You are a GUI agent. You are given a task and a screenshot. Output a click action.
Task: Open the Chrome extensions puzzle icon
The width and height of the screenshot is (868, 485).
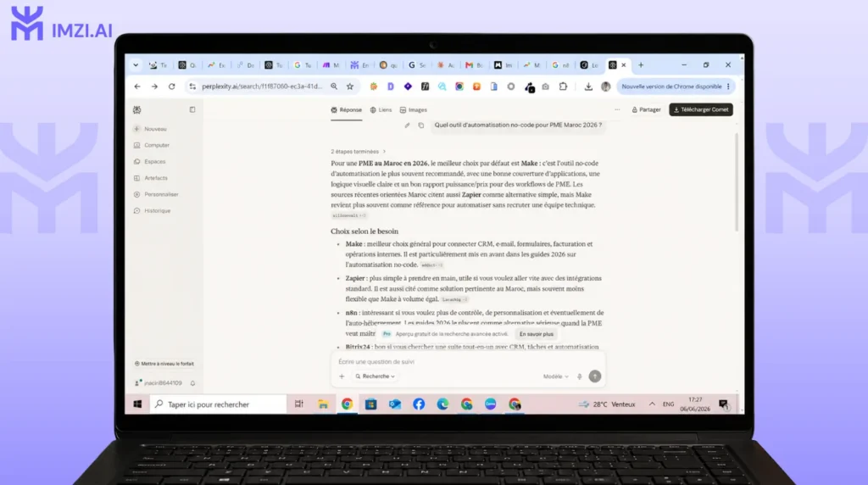[563, 86]
